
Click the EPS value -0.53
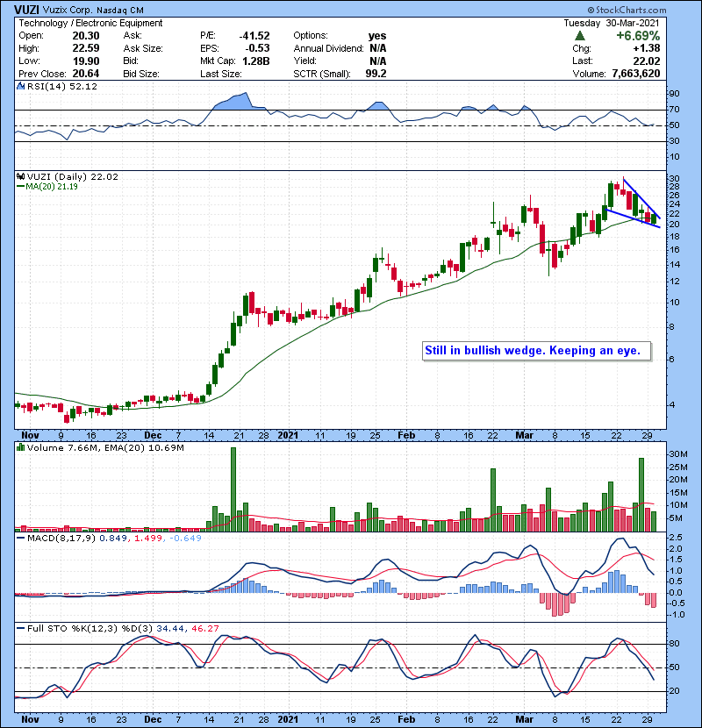click(257, 48)
